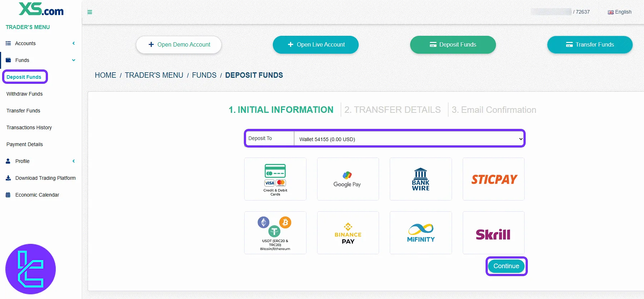
Task: Select MiFinity payment method
Action: tap(421, 233)
